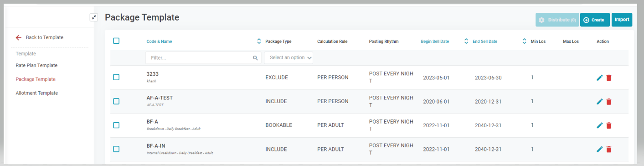Select the BF-A-IN row checkbox
The image size is (644, 166).
point(116,149)
